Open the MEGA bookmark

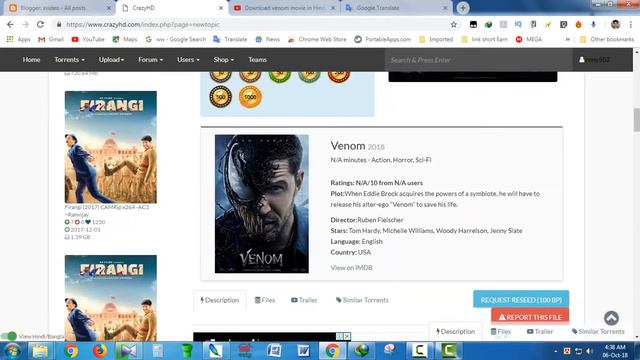pyautogui.click(x=529, y=39)
